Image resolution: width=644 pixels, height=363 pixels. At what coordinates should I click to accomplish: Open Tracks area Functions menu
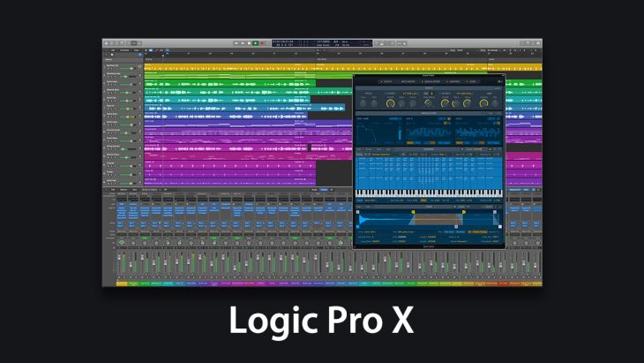(124, 50)
